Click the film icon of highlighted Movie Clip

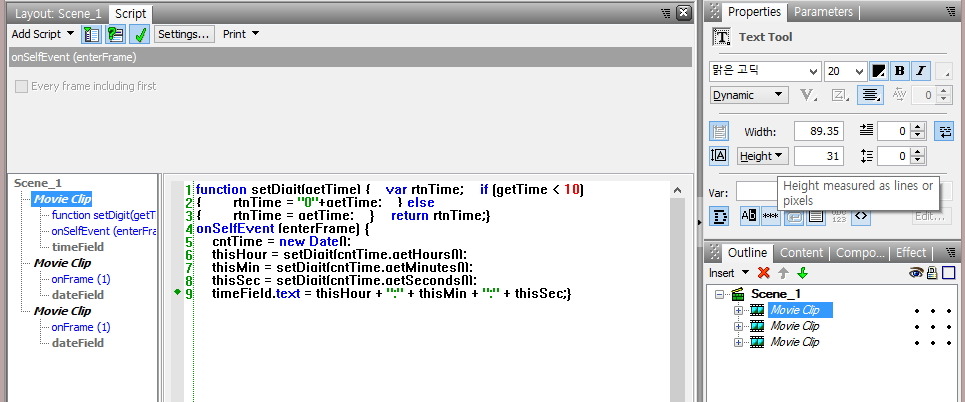coord(757,310)
